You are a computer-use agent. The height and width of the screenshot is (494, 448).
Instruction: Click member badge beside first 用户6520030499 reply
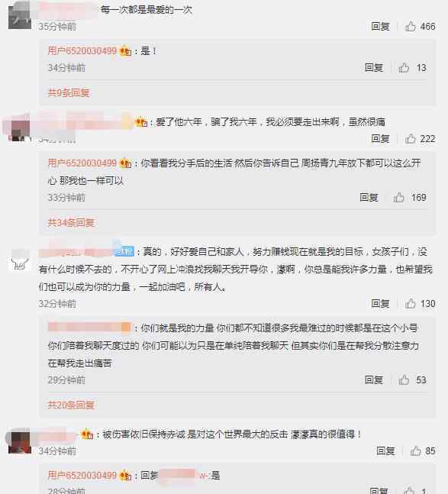pos(125,50)
